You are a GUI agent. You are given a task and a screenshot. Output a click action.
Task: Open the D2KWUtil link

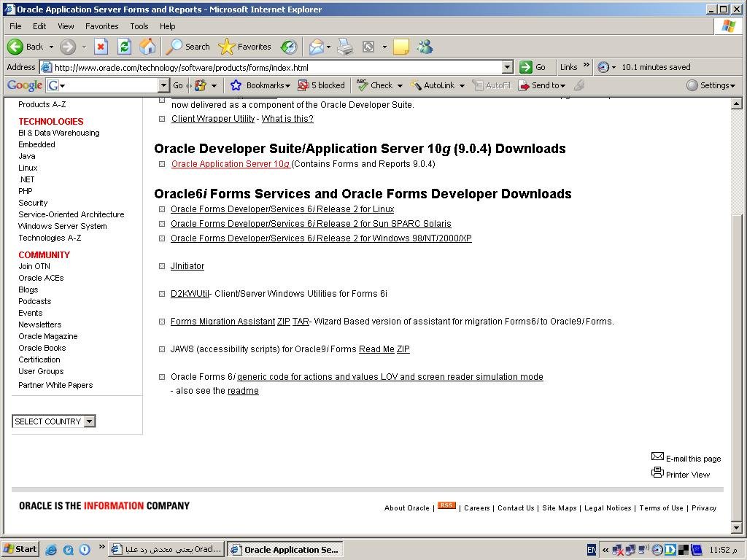(x=190, y=293)
